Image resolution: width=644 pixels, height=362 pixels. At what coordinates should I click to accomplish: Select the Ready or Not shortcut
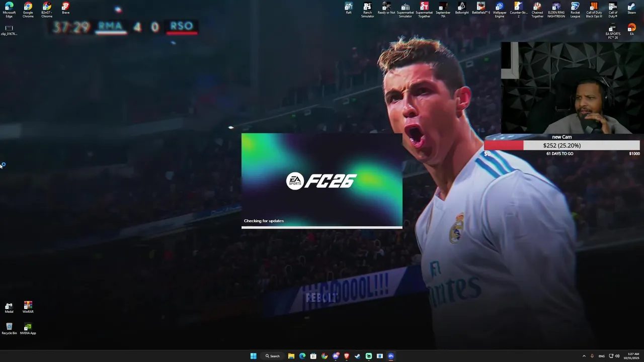pyautogui.click(x=386, y=9)
